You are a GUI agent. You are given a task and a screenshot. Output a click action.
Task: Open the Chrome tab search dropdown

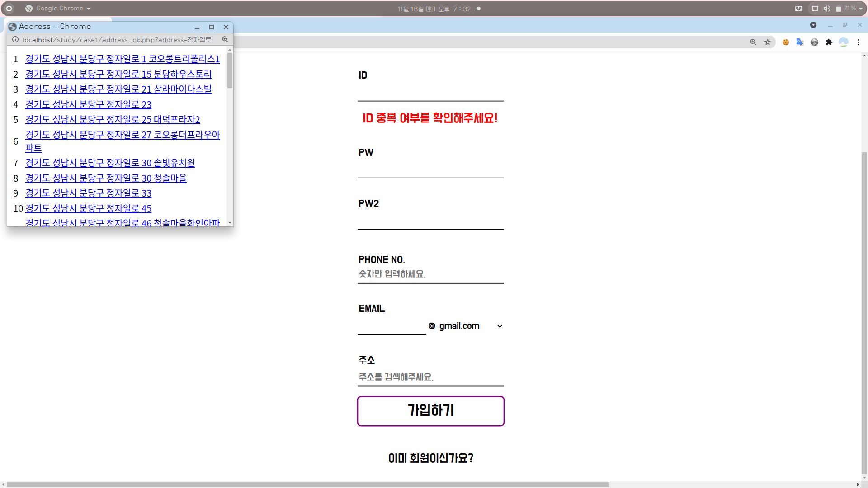click(813, 25)
